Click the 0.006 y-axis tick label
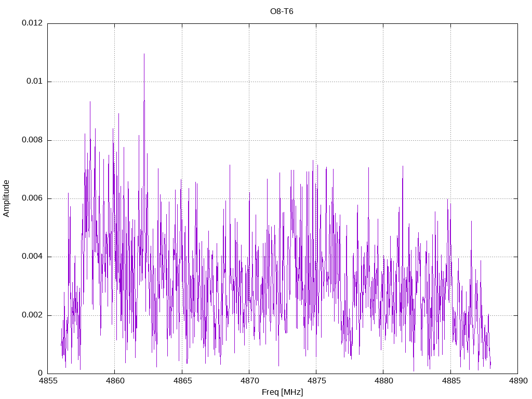The width and height of the screenshot is (532, 399). (x=32, y=198)
